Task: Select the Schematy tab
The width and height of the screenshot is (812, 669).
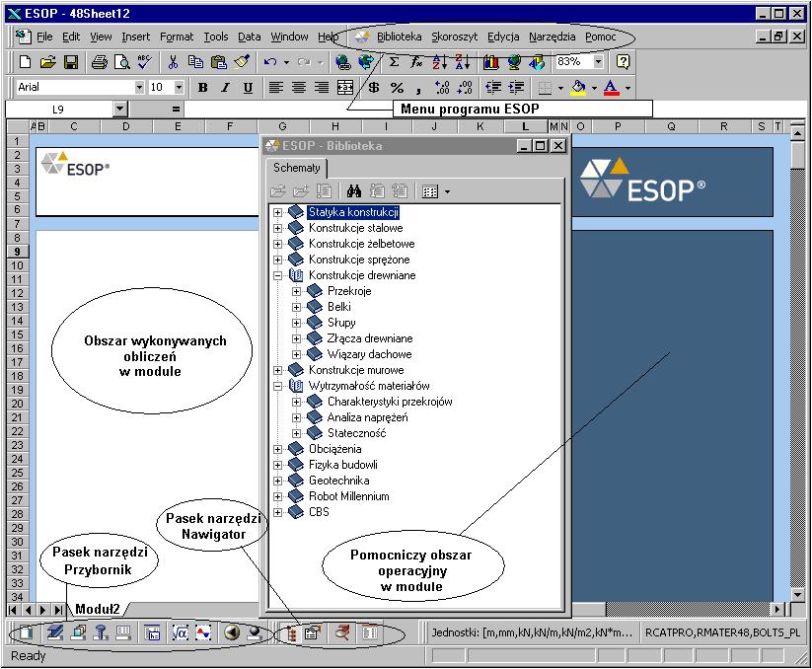Action: click(297, 168)
